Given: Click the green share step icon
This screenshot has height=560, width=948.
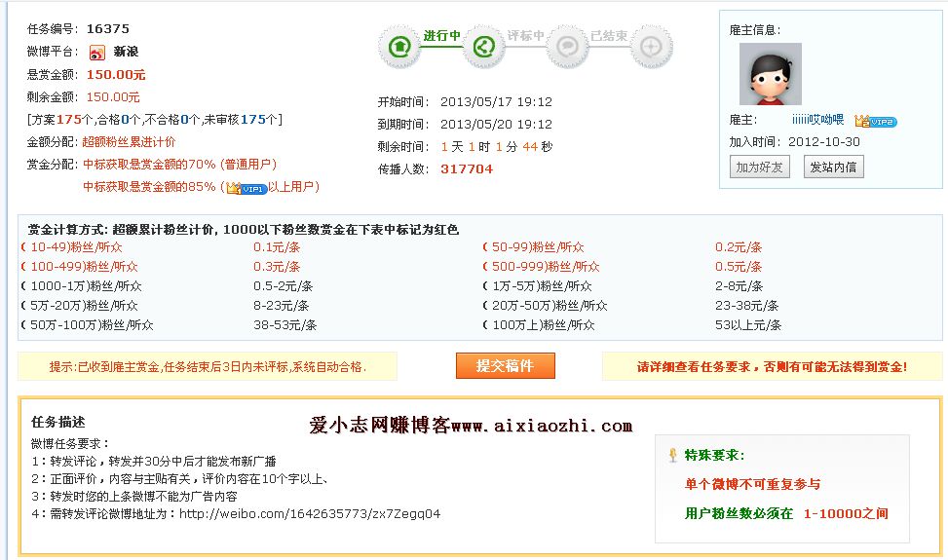Looking at the screenshot, I should 482,46.
